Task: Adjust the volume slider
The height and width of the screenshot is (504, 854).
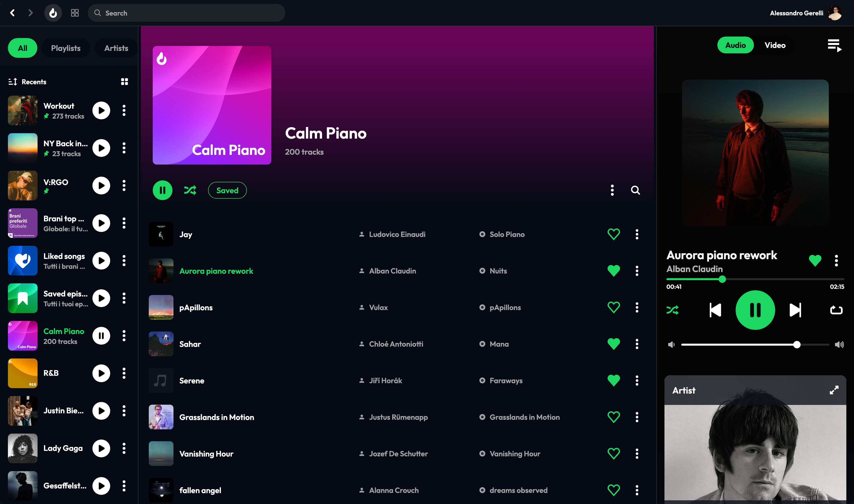Action: (x=755, y=345)
